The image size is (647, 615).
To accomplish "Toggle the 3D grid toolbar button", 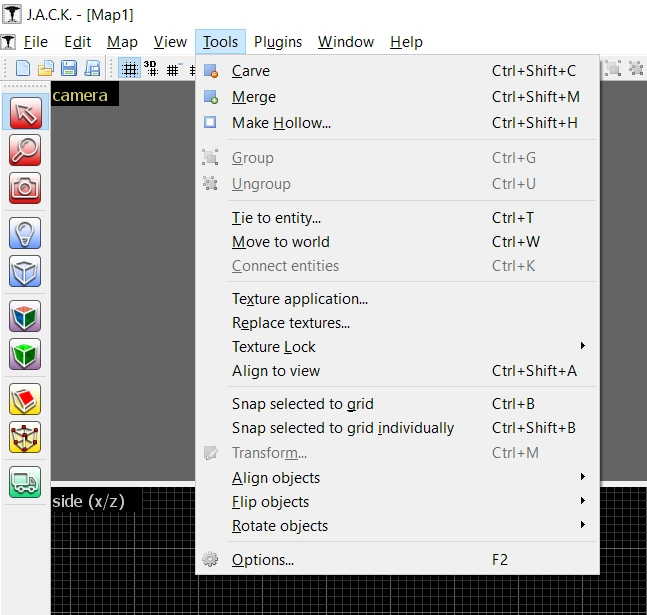I will coord(151,69).
